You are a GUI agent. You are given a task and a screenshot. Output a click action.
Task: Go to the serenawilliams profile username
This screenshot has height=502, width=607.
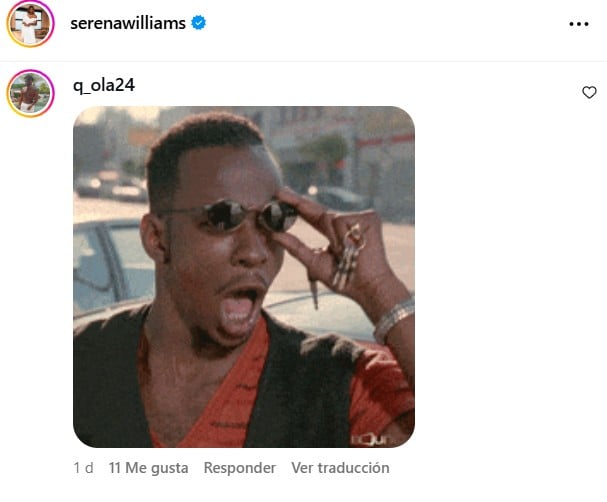point(128,23)
